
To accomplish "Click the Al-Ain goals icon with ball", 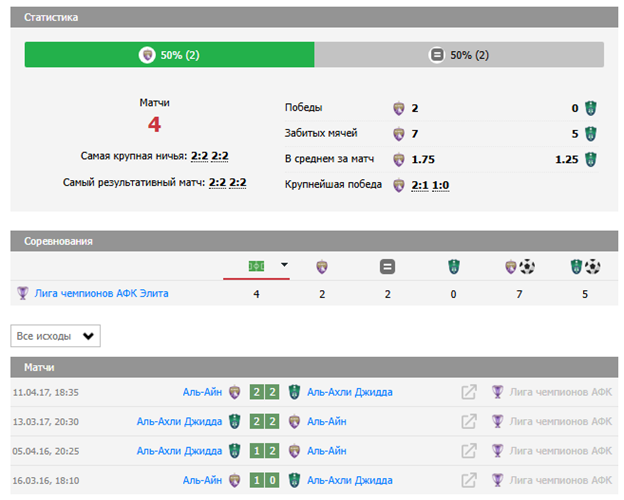I will click(519, 266).
